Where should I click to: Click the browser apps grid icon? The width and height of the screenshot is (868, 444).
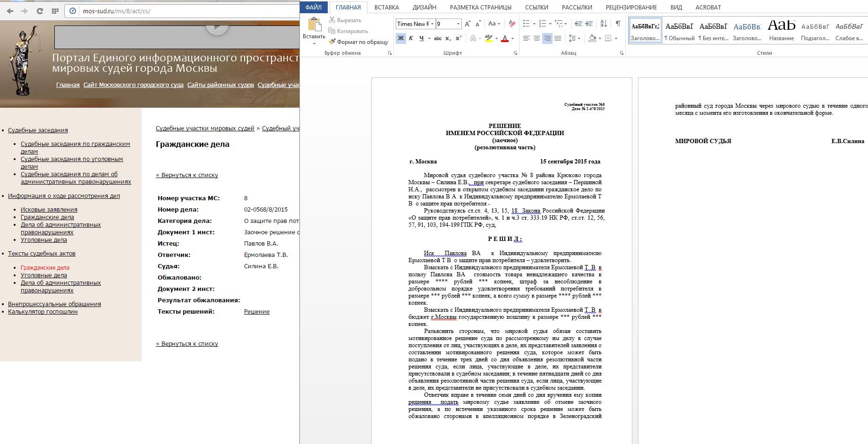tap(55, 11)
